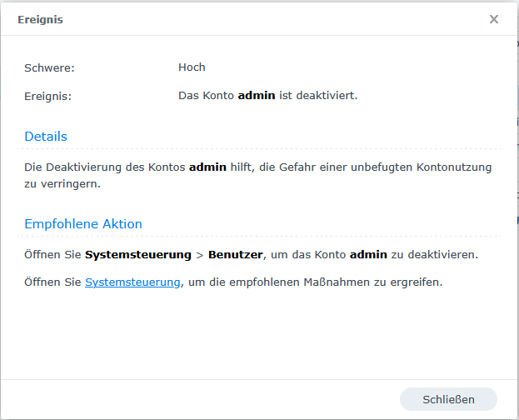The width and height of the screenshot is (519, 420).
Task: Click the severity value Hoch
Action: point(192,67)
